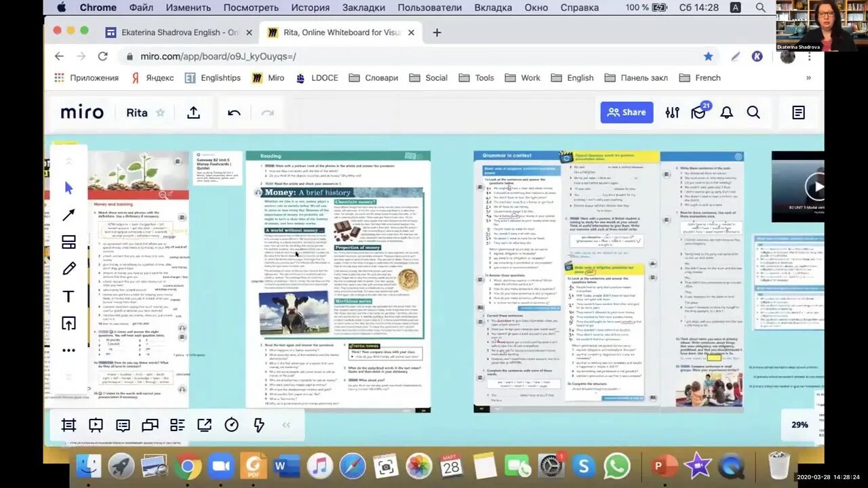Image resolution: width=868 pixels, height=488 pixels.
Task: Open more tools three-dot menu
Action: (x=68, y=350)
